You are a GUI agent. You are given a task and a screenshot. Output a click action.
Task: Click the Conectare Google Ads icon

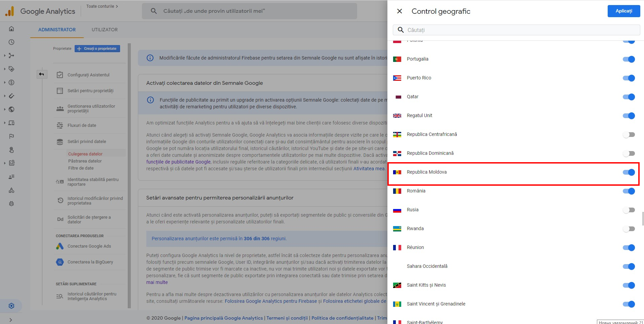pyautogui.click(x=60, y=246)
